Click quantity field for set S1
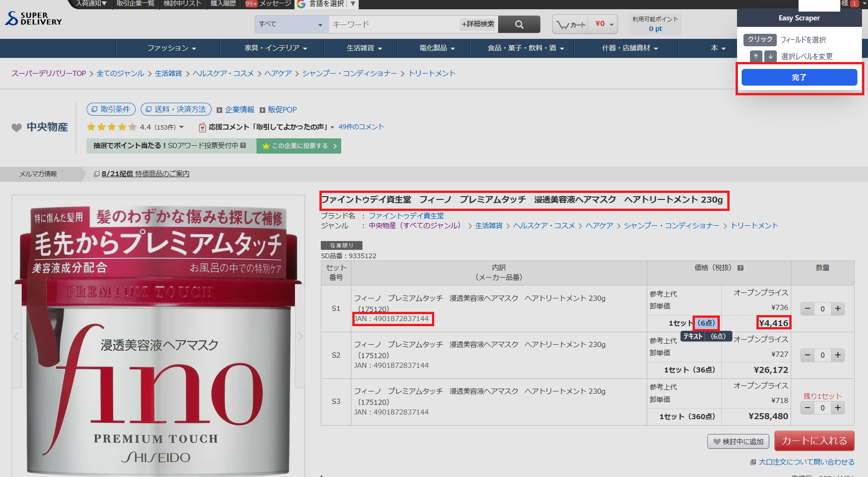The image size is (868, 477). pos(823,309)
